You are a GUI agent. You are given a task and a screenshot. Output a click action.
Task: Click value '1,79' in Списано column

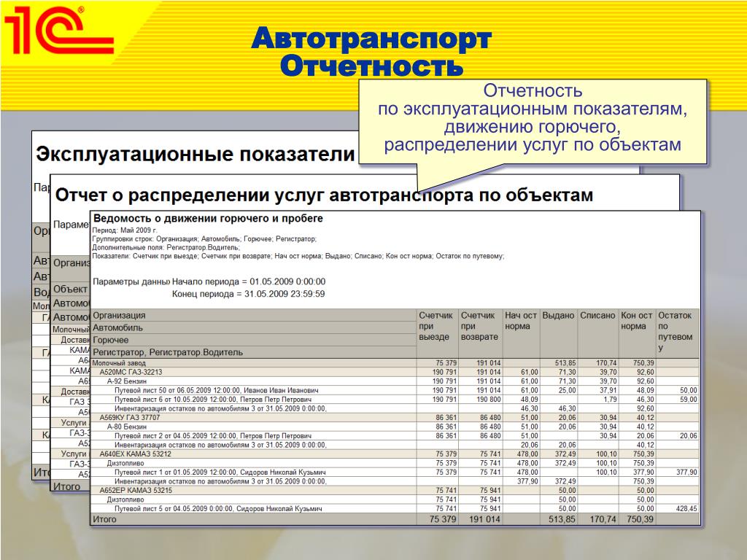[610, 399]
